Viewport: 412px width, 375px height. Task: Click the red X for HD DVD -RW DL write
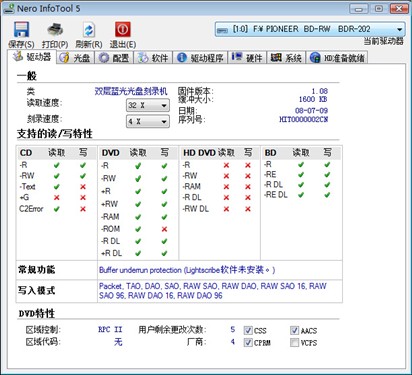click(x=248, y=209)
